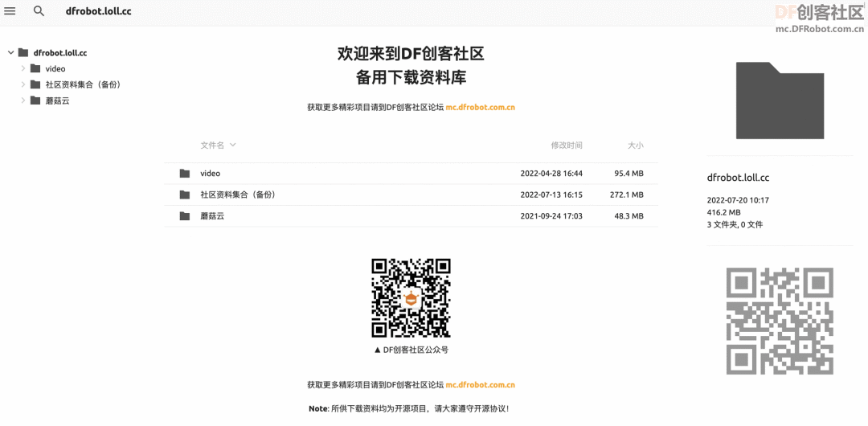868x426 pixels.
Task: Click the date 2022-04-28 16:44
Action: tap(551, 174)
